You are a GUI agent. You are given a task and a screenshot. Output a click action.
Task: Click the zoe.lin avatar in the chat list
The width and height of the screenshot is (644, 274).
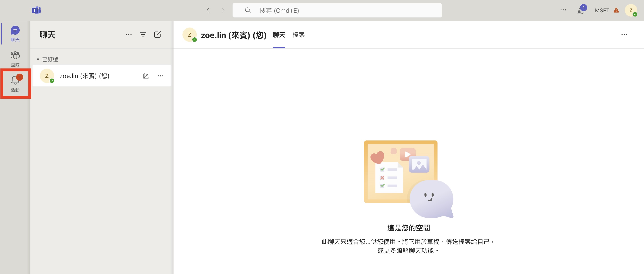[47, 76]
